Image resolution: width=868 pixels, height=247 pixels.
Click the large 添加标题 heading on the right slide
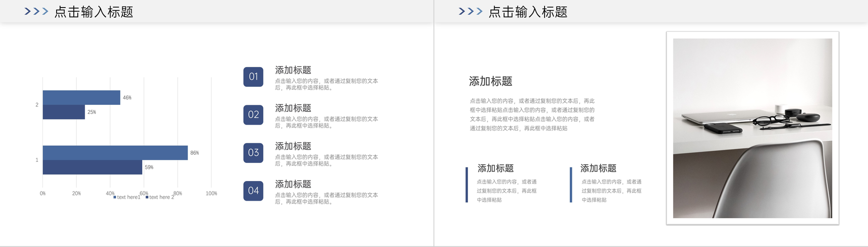[x=491, y=81]
